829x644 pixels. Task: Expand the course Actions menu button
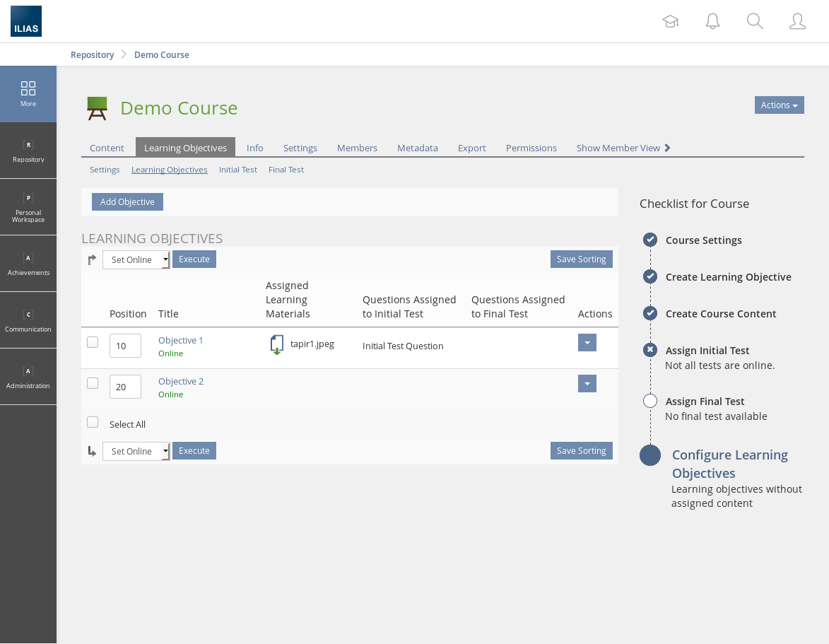click(x=779, y=105)
